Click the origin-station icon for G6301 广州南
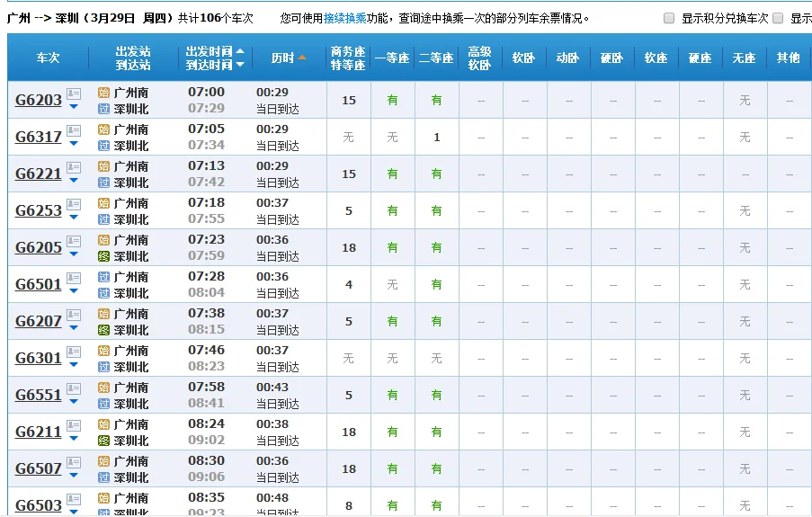Viewport: 812px width, 517px height. [x=103, y=350]
